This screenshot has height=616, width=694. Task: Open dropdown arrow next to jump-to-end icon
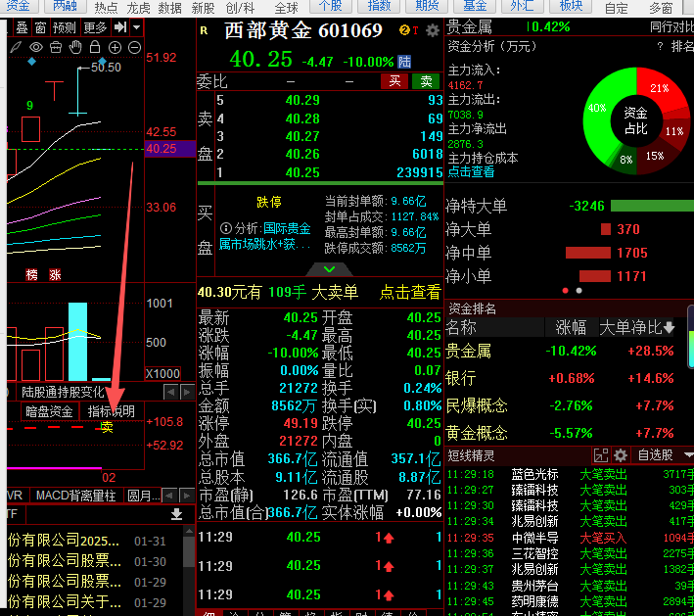(137, 27)
